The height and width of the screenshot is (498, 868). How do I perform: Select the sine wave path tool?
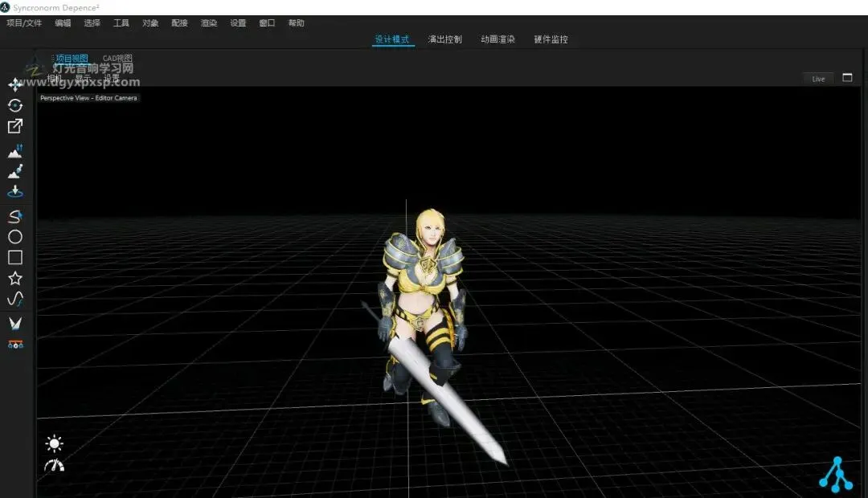tap(15, 299)
